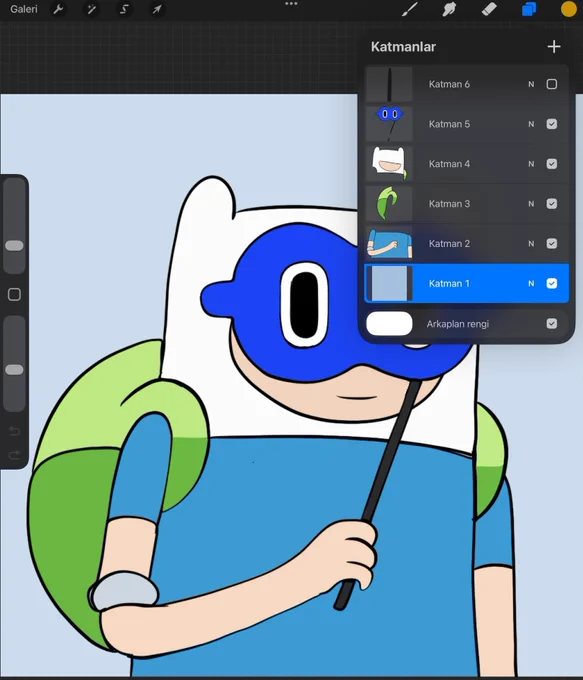The height and width of the screenshot is (680, 583).
Task: Close the Layers panel via layers icon
Action: click(x=529, y=9)
